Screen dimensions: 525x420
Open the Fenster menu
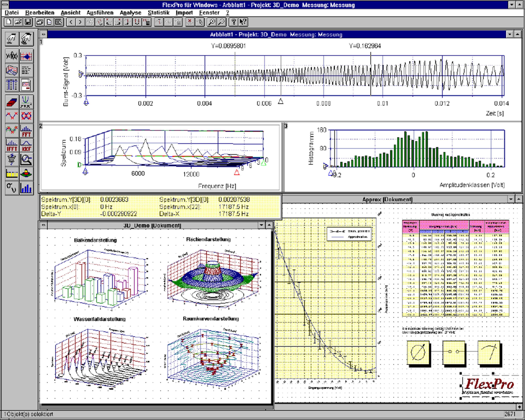point(209,13)
